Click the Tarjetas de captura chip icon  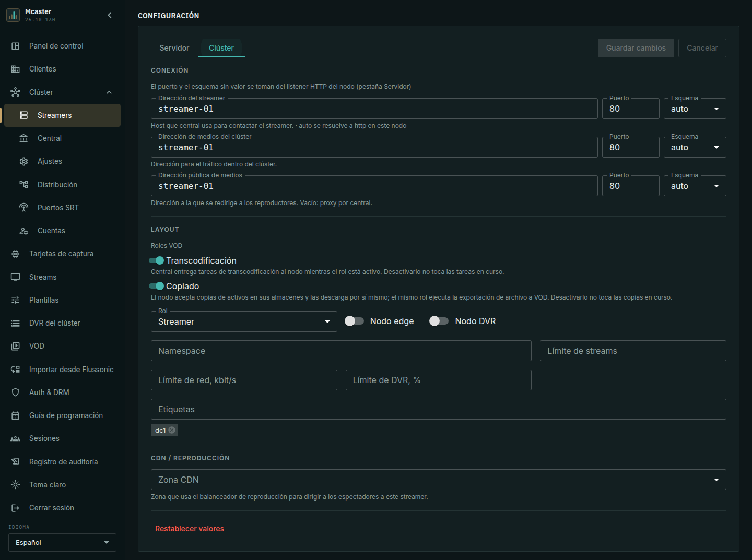(16, 254)
